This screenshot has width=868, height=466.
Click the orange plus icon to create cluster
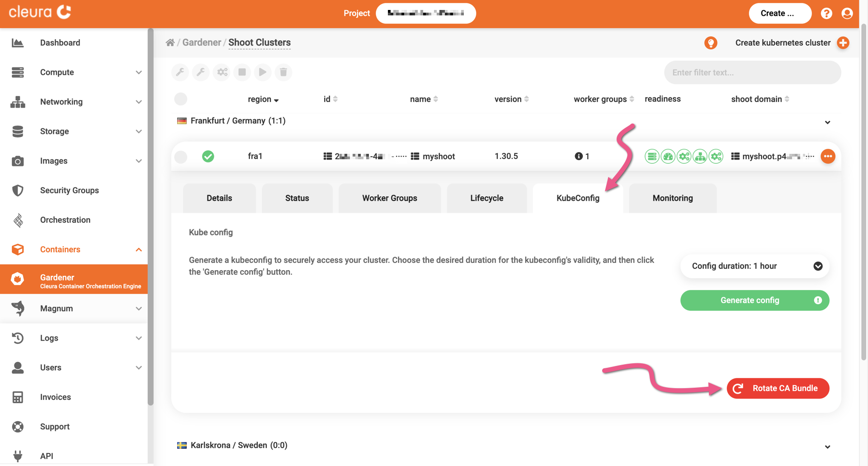coord(843,43)
